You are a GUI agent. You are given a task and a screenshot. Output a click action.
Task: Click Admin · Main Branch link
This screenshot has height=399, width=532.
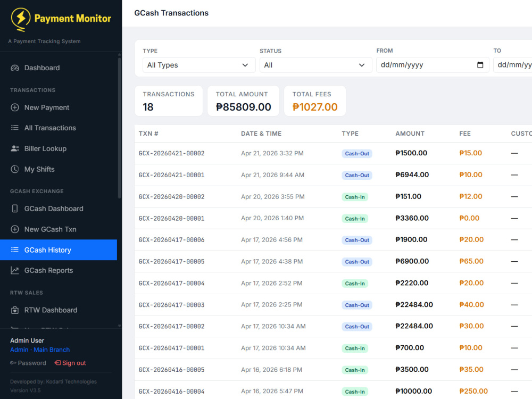click(40, 350)
